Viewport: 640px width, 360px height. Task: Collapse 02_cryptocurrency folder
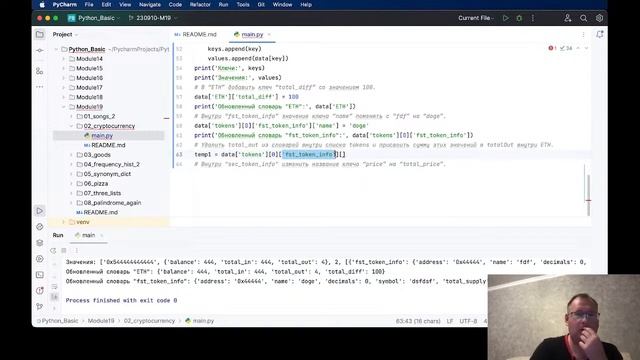tap(71, 126)
